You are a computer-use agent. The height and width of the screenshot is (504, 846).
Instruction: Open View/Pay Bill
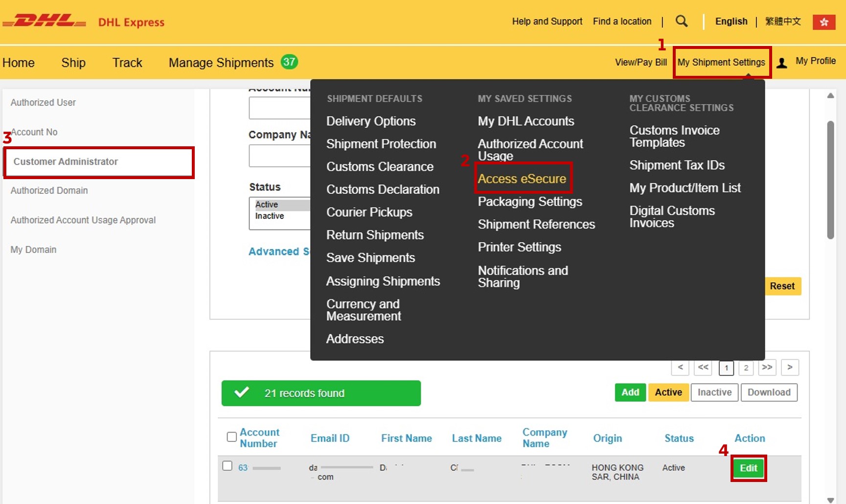click(641, 62)
